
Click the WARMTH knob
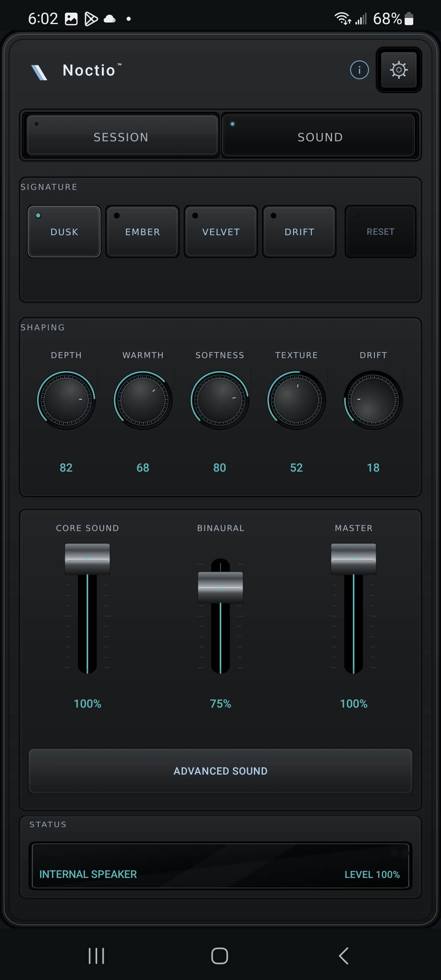[143, 400]
